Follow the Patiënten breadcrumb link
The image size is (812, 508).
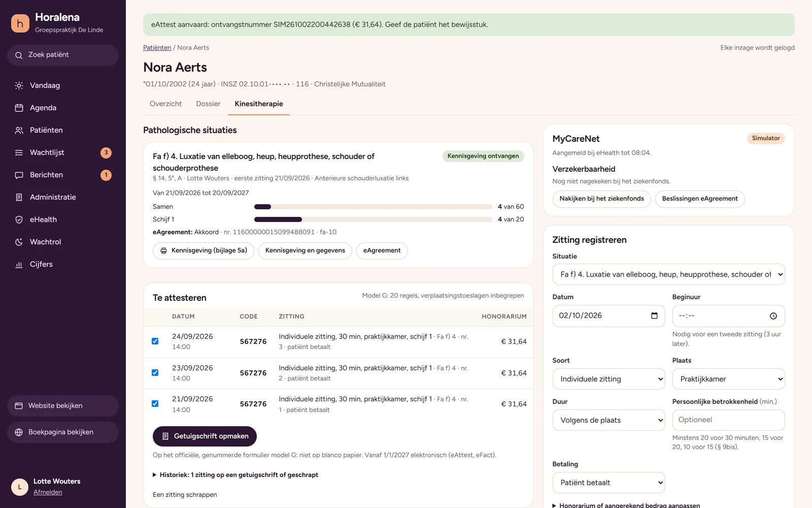157,48
